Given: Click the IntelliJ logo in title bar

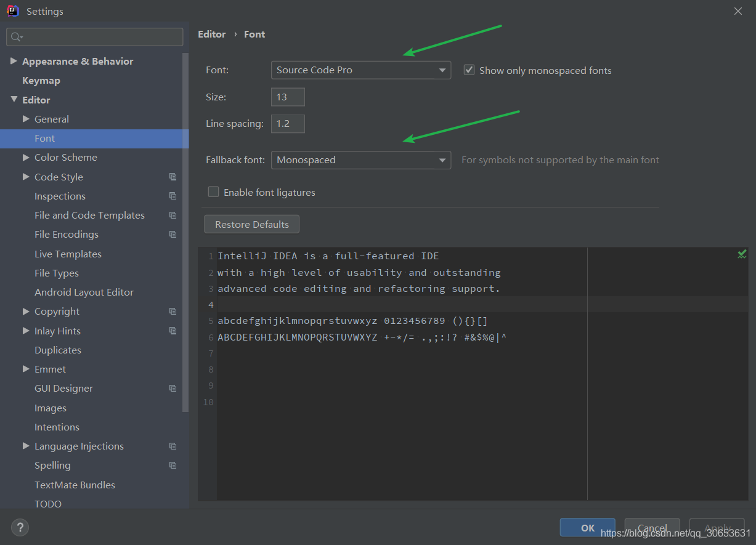Looking at the screenshot, I should pyautogui.click(x=13, y=11).
